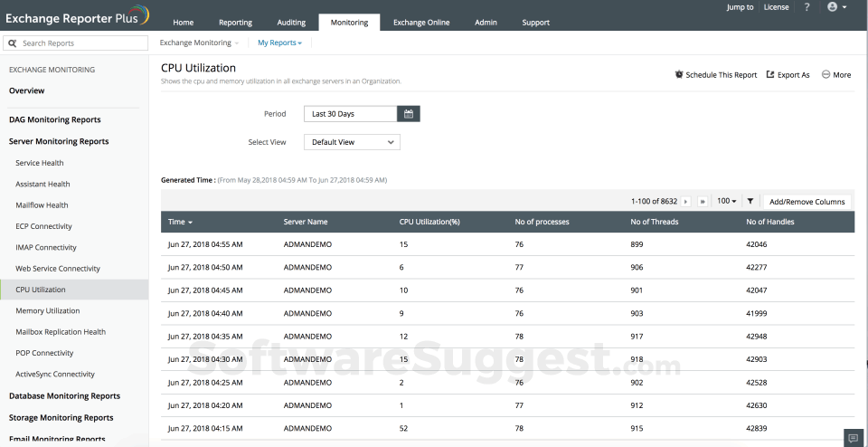Focus the Search Reports field
Screen dimensions: 868x447
click(81, 43)
